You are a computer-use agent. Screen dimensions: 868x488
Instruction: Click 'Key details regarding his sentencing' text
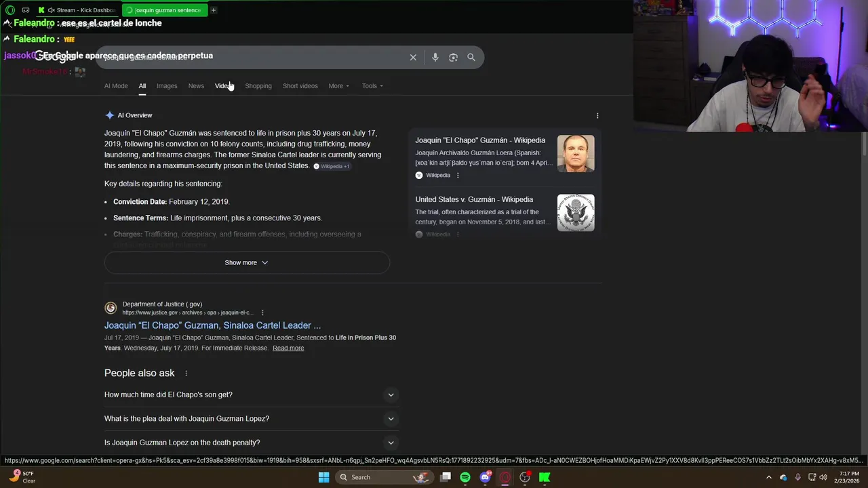point(163,184)
